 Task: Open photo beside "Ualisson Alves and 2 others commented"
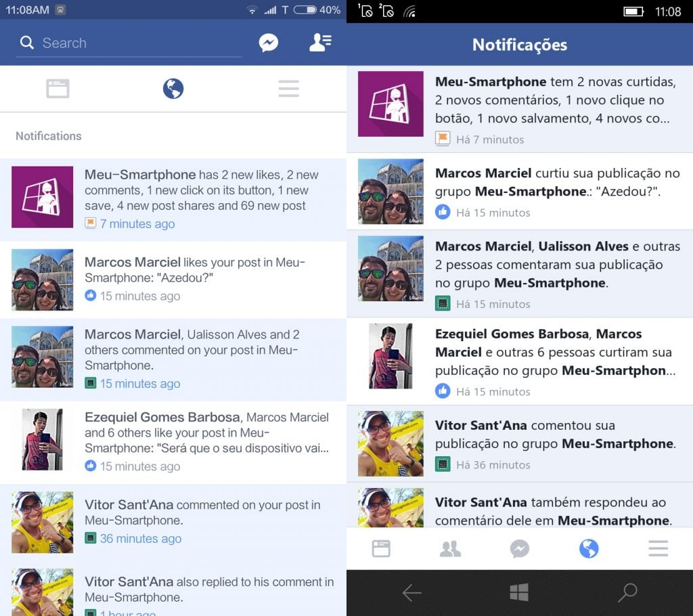(43, 357)
